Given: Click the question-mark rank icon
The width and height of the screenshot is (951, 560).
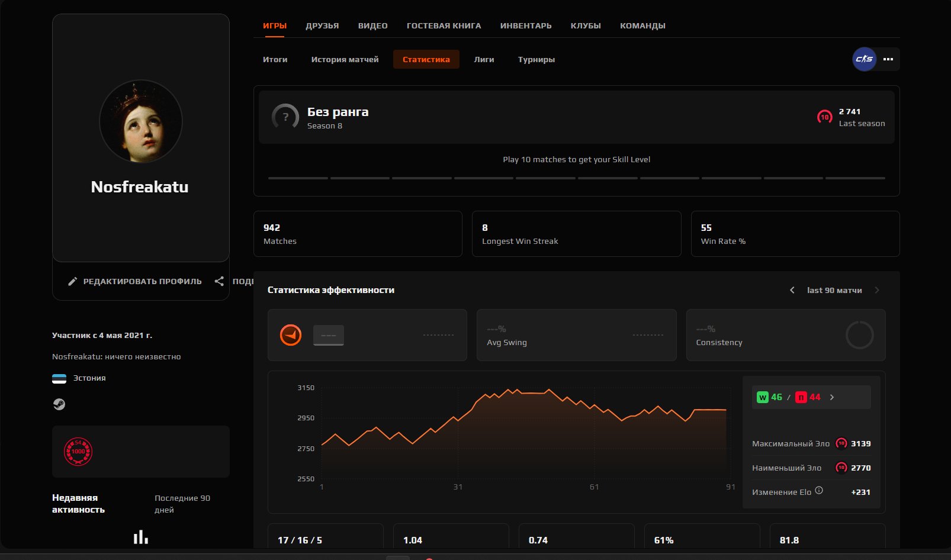Looking at the screenshot, I should point(285,117).
